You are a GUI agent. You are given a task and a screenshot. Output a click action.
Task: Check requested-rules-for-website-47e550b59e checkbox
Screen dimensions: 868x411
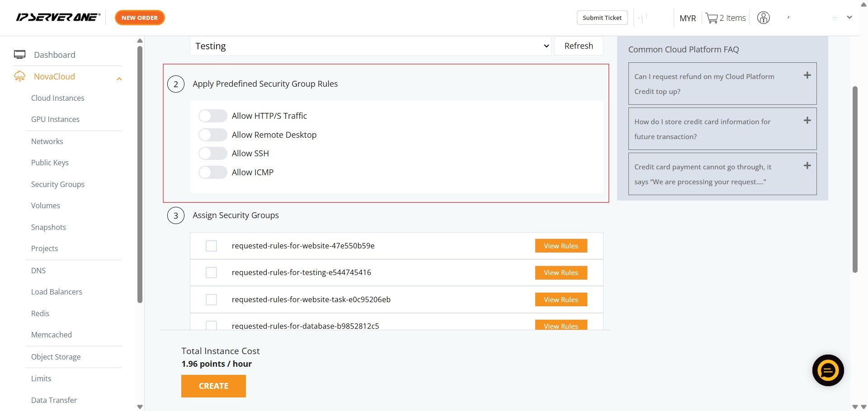pyautogui.click(x=211, y=246)
